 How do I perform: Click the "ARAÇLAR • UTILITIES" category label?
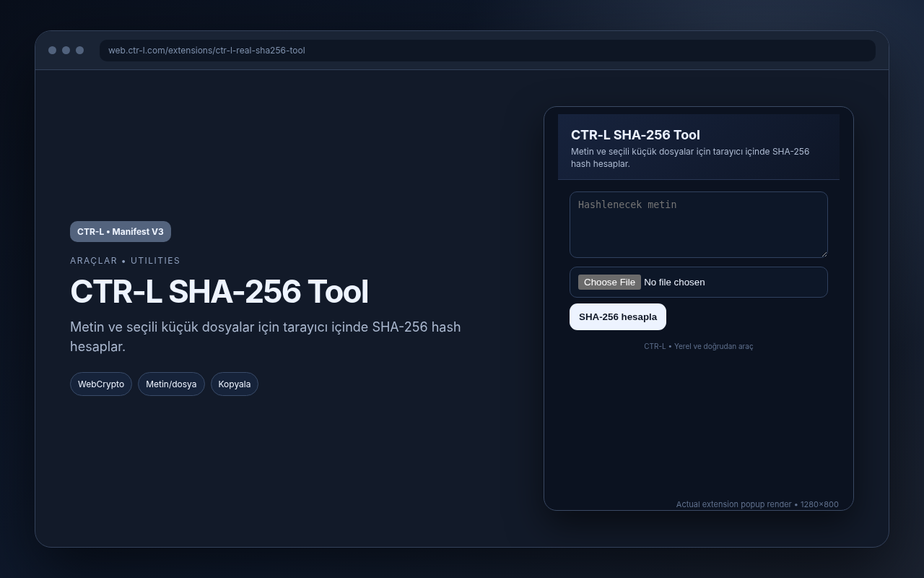tap(125, 261)
